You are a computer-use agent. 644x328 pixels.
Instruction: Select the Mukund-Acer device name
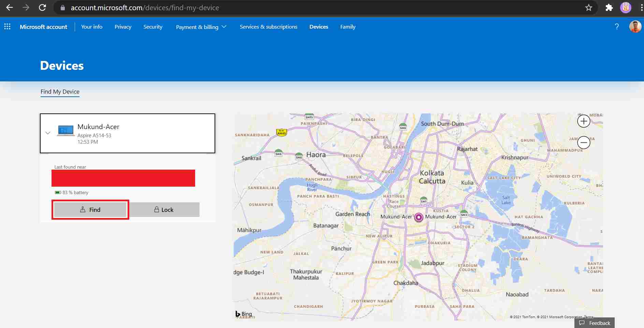pyautogui.click(x=98, y=127)
